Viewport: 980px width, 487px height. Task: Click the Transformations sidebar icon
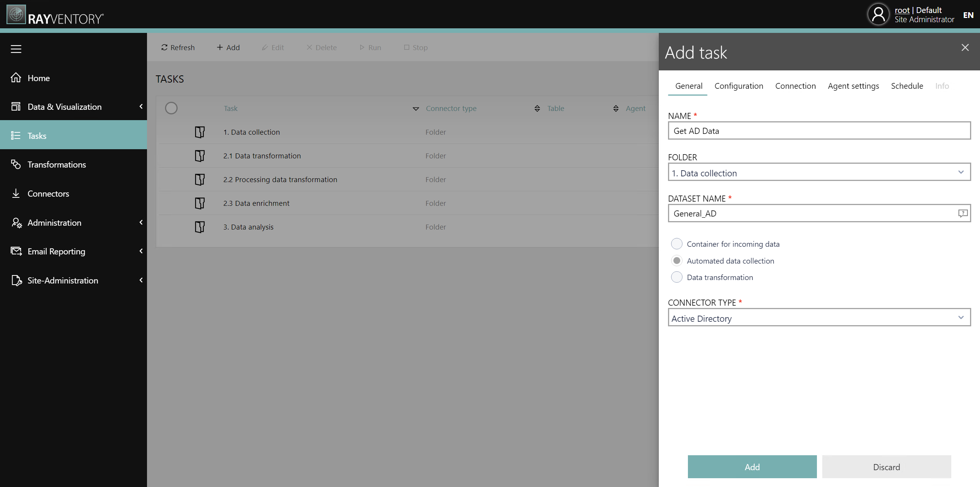[17, 164]
